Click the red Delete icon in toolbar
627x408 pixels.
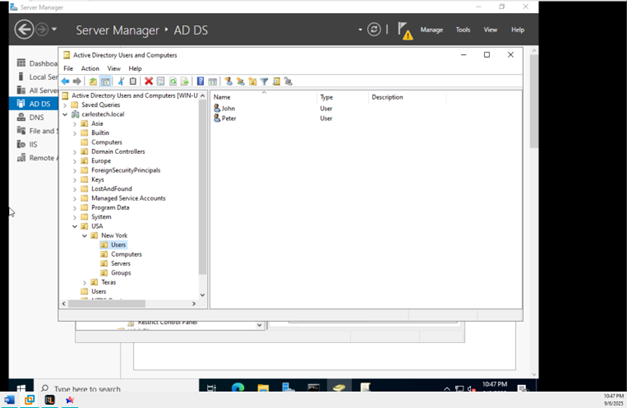click(x=149, y=82)
